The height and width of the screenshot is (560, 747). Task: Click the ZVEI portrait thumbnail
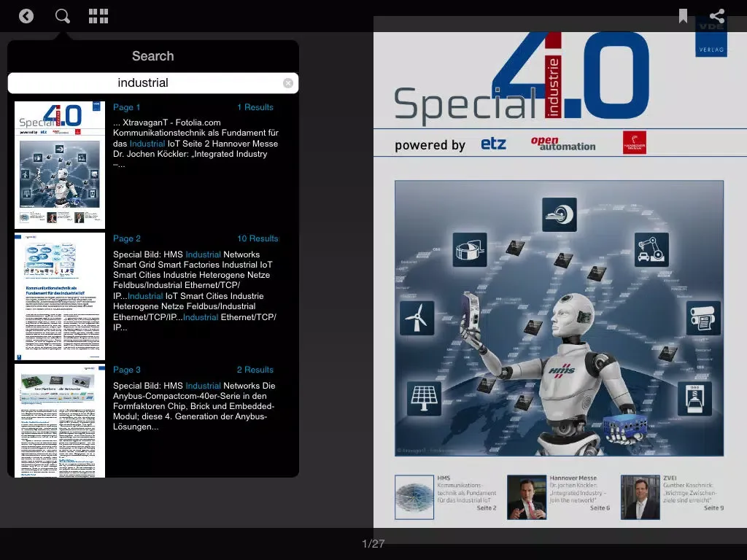[640, 497]
